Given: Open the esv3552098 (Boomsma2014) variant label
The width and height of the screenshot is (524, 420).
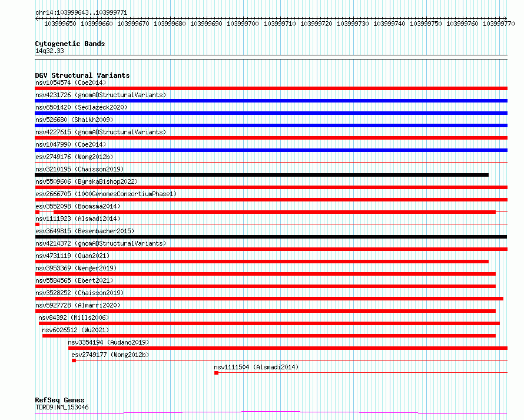Looking at the screenshot, I should [x=78, y=206].
